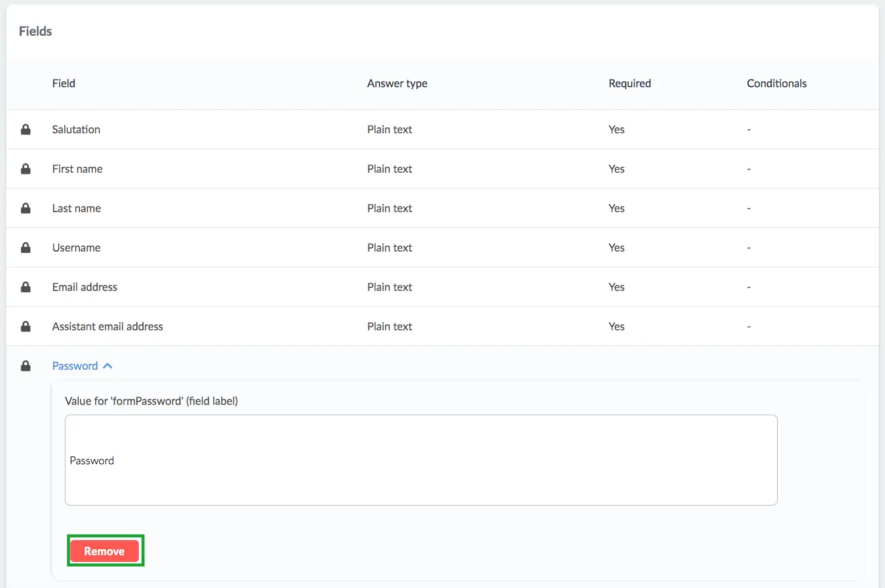Select the Assistant email address field row
The width and height of the screenshot is (885, 588).
pos(442,326)
